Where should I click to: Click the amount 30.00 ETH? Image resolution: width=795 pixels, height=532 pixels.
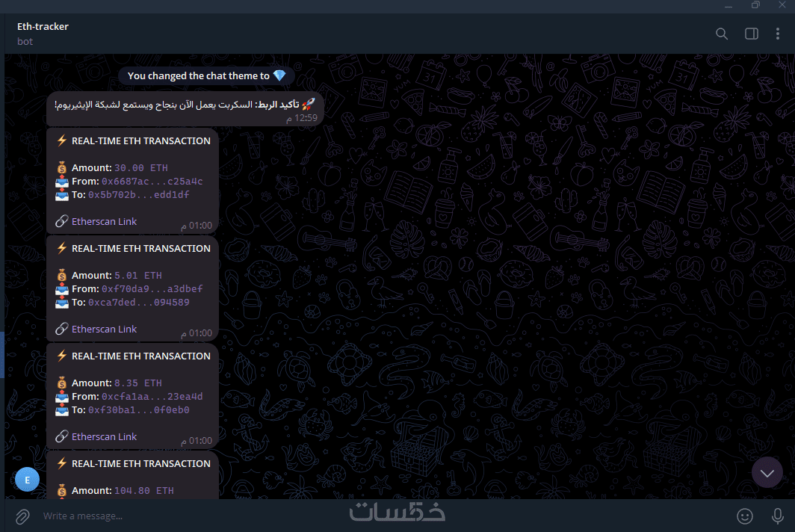coord(141,168)
